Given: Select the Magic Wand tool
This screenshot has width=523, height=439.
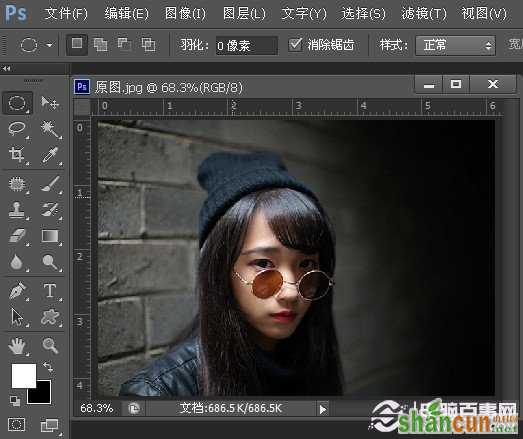Looking at the screenshot, I should pyautogui.click(x=50, y=129).
